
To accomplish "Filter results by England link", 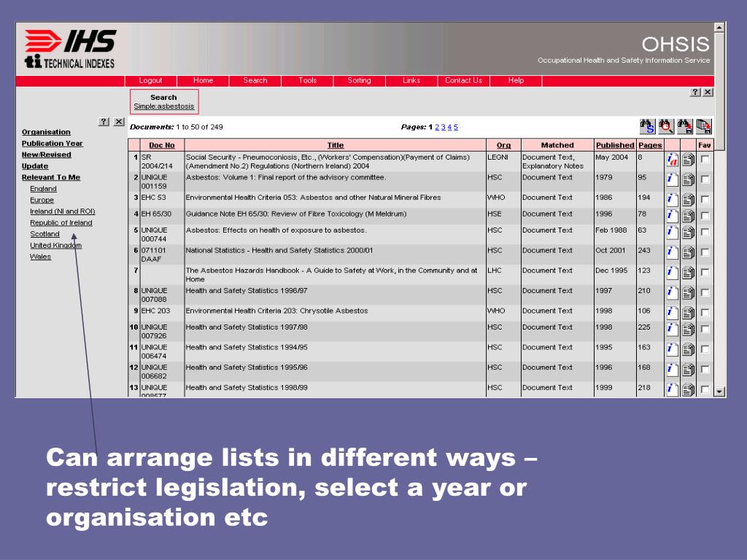I will pyautogui.click(x=43, y=189).
